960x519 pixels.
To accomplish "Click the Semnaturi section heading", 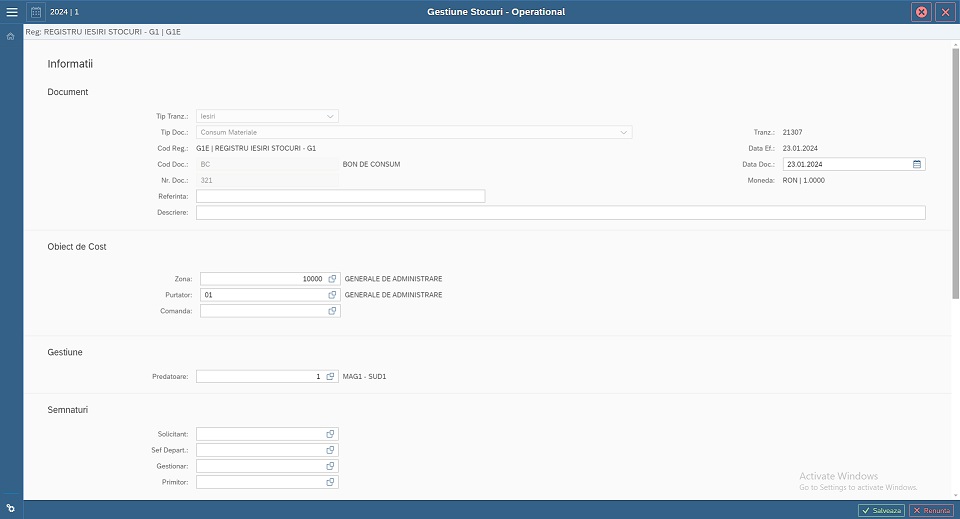I will pos(67,410).
